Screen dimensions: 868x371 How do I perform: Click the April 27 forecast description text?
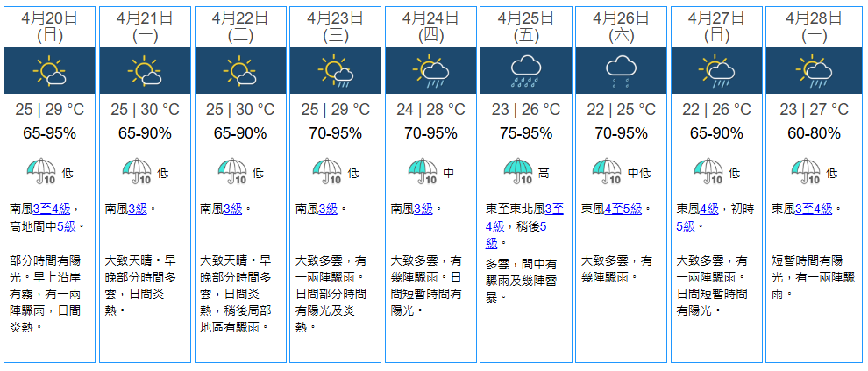click(713, 285)
